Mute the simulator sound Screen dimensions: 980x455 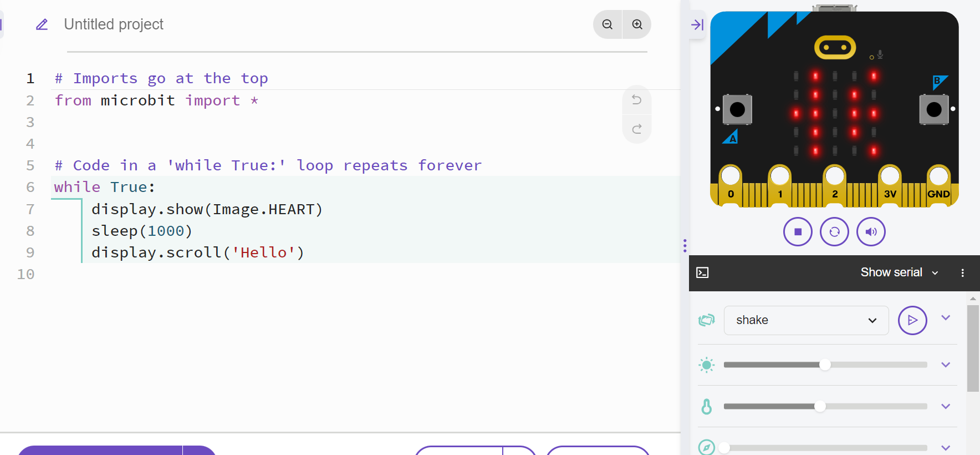(x=871, y=231)
